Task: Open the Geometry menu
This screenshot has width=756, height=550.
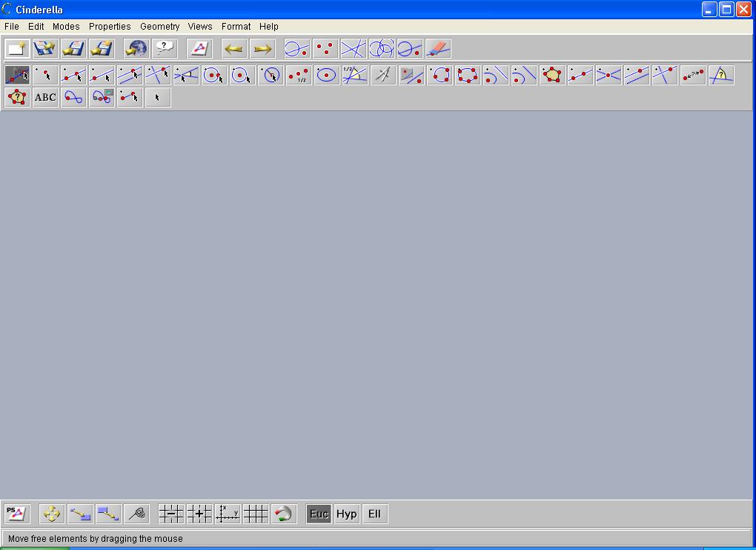Action: click(x=159, y=26)
